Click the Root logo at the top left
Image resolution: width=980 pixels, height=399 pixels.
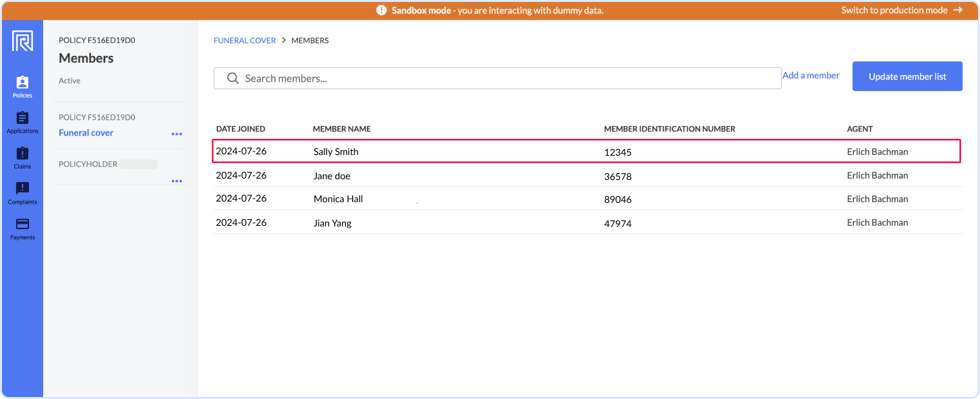(21, 42)
